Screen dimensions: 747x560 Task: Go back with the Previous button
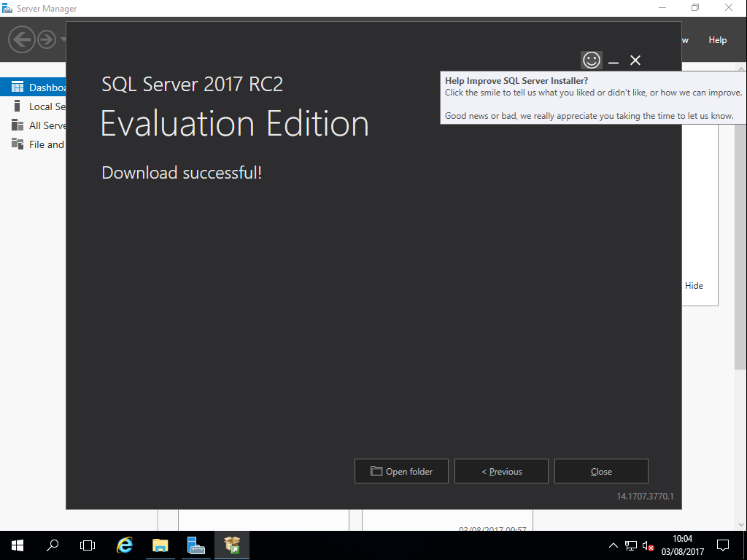[x=501, y=471]
